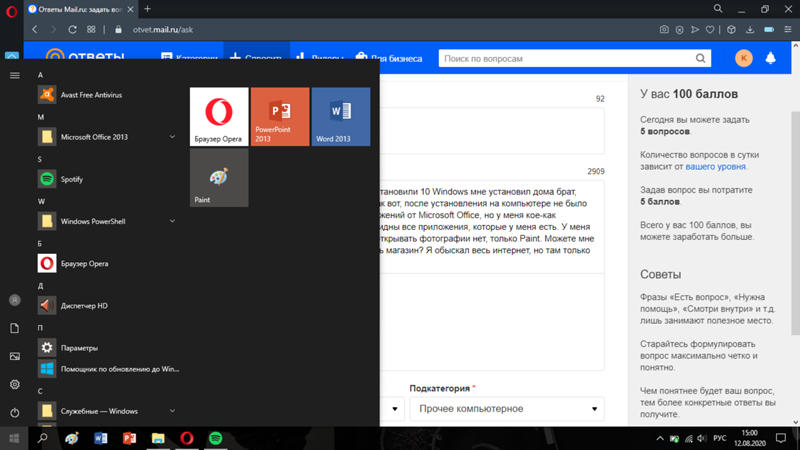Expand the Start menu hamburger button
Viewport: 800px width, 450px height.
(15, 76)
